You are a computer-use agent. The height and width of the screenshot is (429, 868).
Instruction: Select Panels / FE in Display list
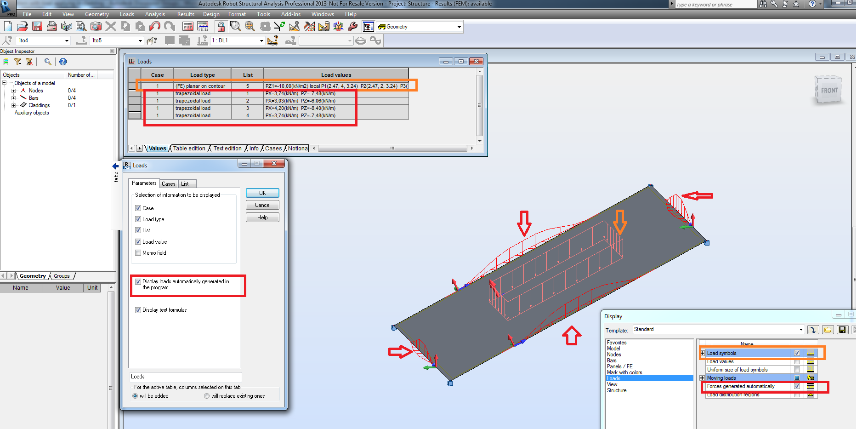tap(620, 366)
